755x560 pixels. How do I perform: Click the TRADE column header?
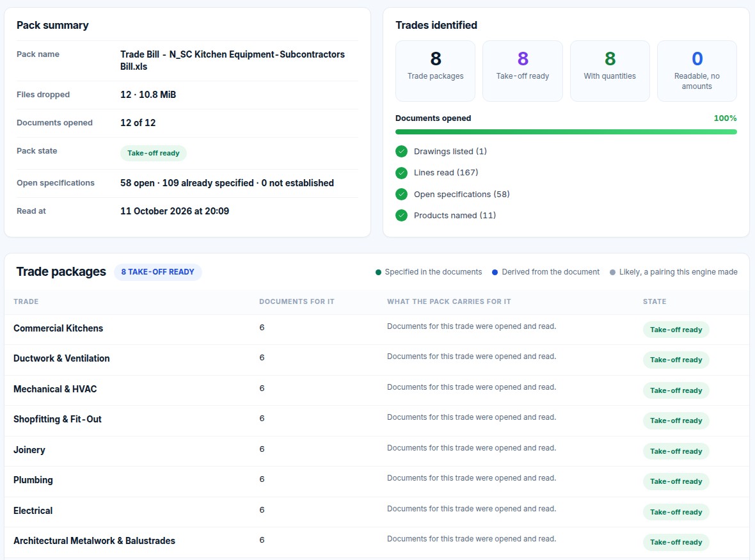(26, 301)
